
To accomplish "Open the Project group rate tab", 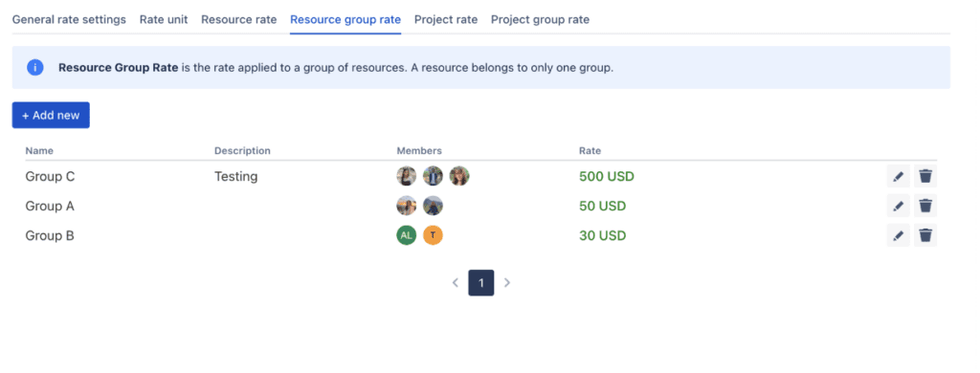I will coord(540,19).
